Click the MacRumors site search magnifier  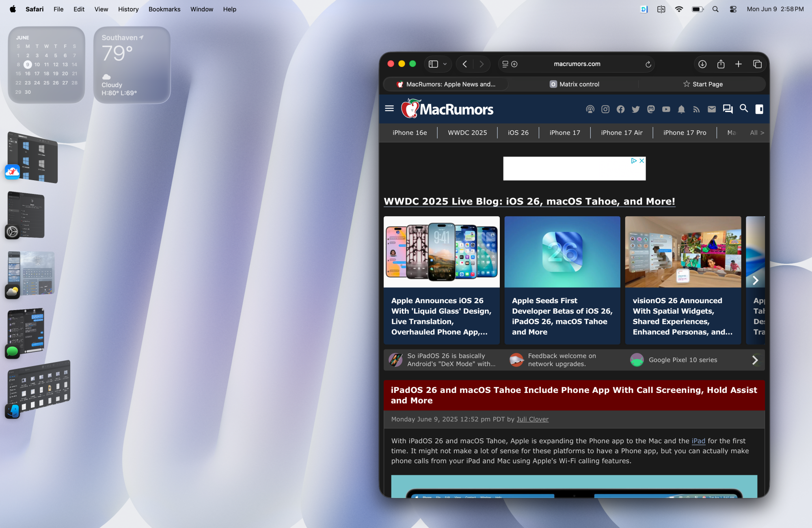point(744,108)
